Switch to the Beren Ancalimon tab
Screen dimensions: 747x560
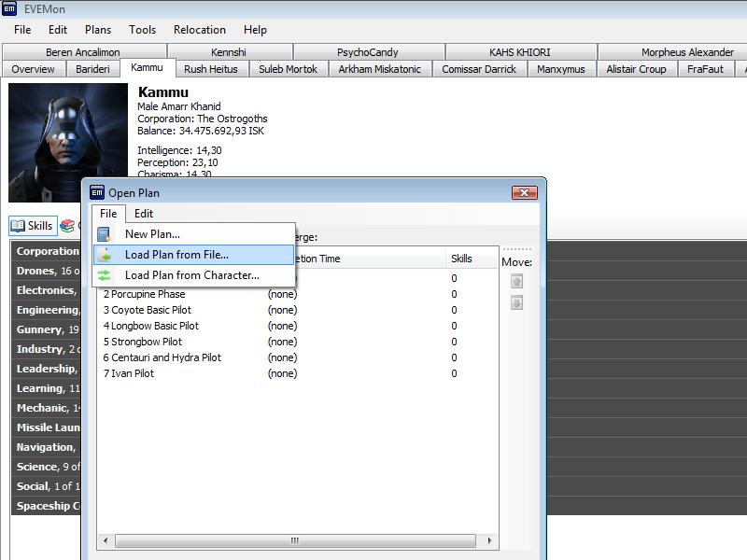point(83,52)
